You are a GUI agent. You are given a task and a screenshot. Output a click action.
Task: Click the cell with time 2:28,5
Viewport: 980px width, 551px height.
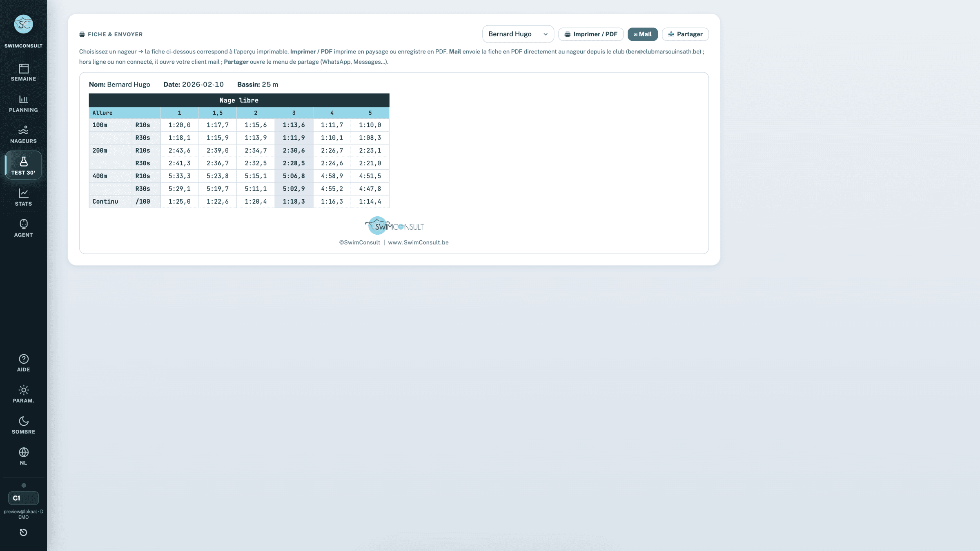[x=294, y=163]
